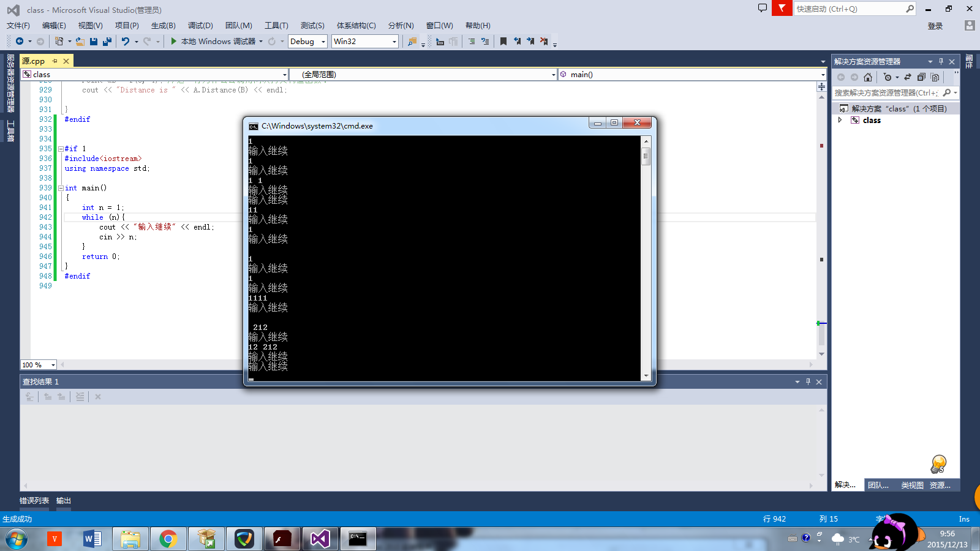
Task: Open Microsoft Word from the taskbar
Action: (x=92, y=539)
